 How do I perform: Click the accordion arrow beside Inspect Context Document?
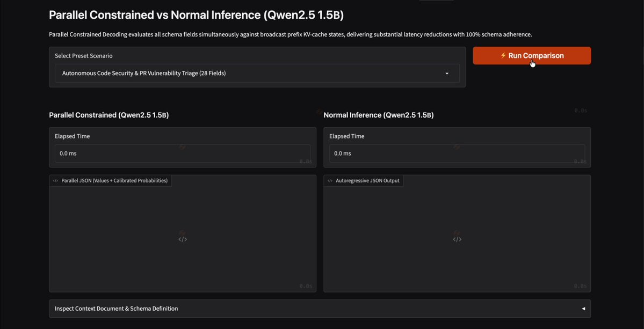(583, 309)
